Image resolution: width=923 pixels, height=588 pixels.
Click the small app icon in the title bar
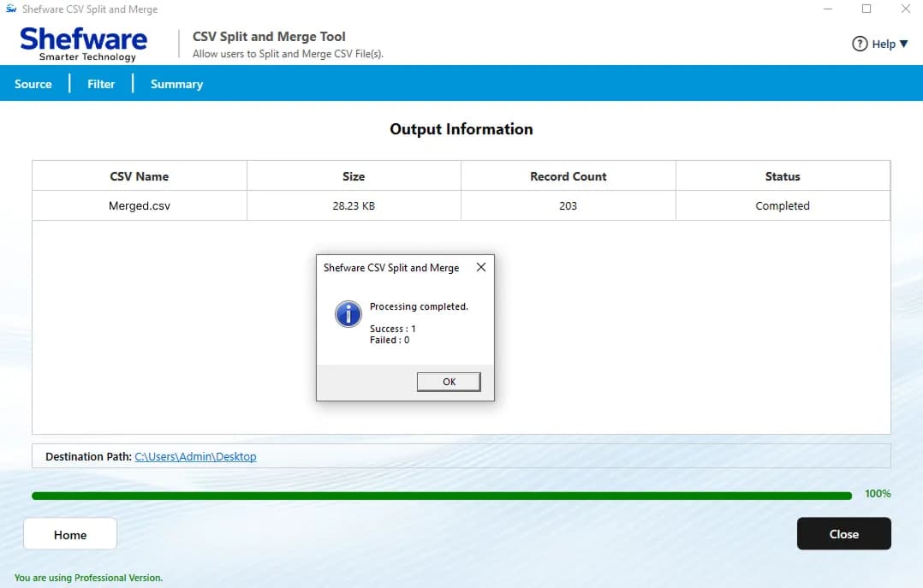pos(10,9)
